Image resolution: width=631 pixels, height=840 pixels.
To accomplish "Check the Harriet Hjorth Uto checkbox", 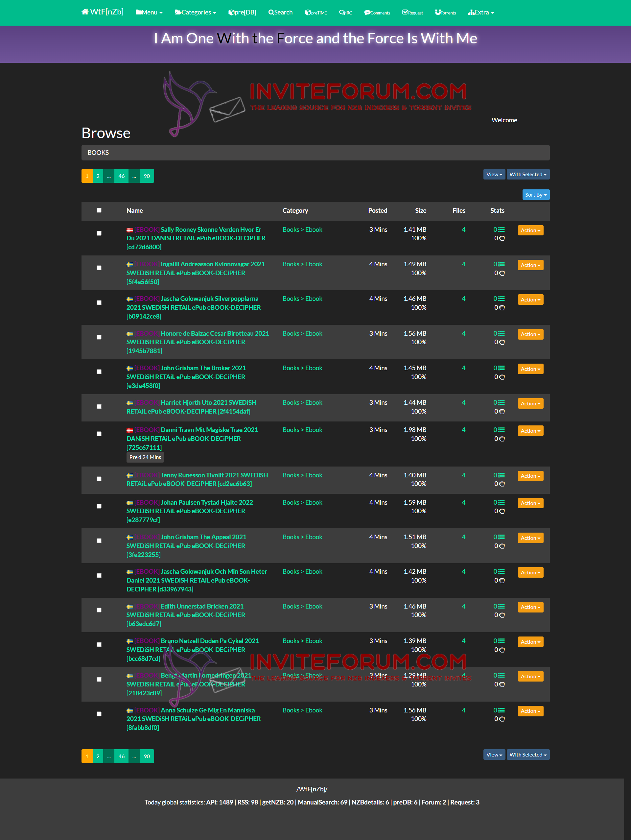I will 99,407.
